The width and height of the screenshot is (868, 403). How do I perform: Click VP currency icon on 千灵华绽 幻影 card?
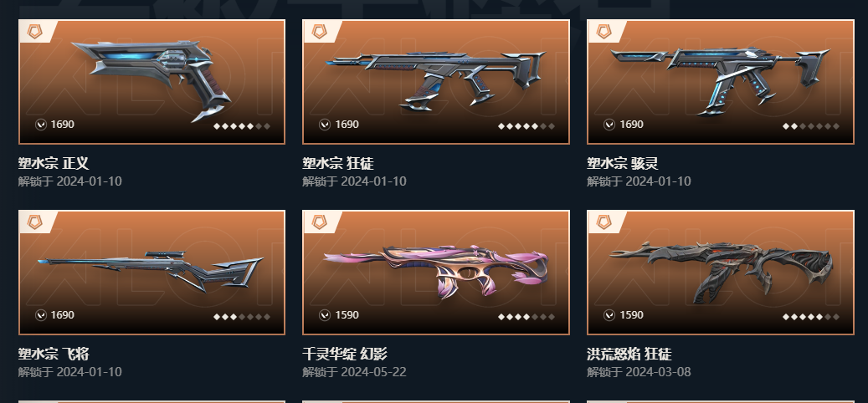(x=325, y=315)
